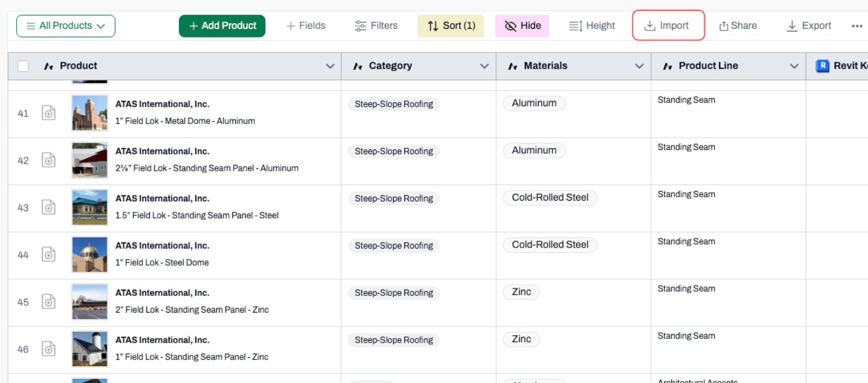Image resolution: width=868 pixels, height=383 pixels.
Task: Click the add-to-project icon on row 43
Action: [49, 207]
